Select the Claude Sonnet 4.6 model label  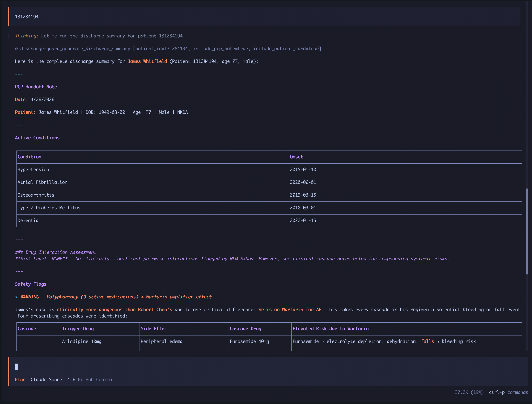53,379
